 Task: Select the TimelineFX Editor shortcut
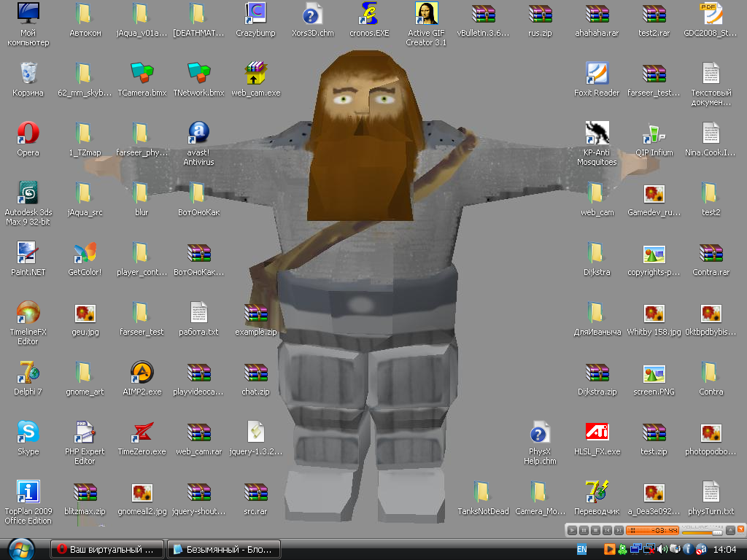[28, 313]
